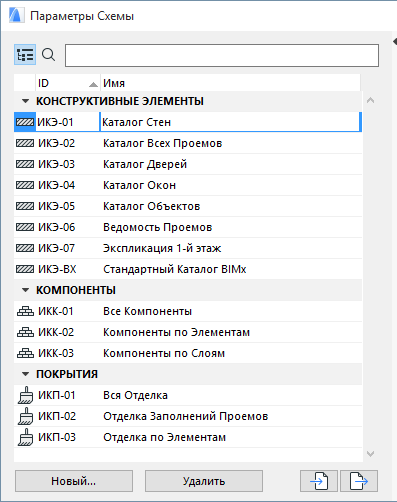Click the hatch icon of ИКЭ-BX
The width and height of the screenshot is (397, 502).
click(25, 269)
